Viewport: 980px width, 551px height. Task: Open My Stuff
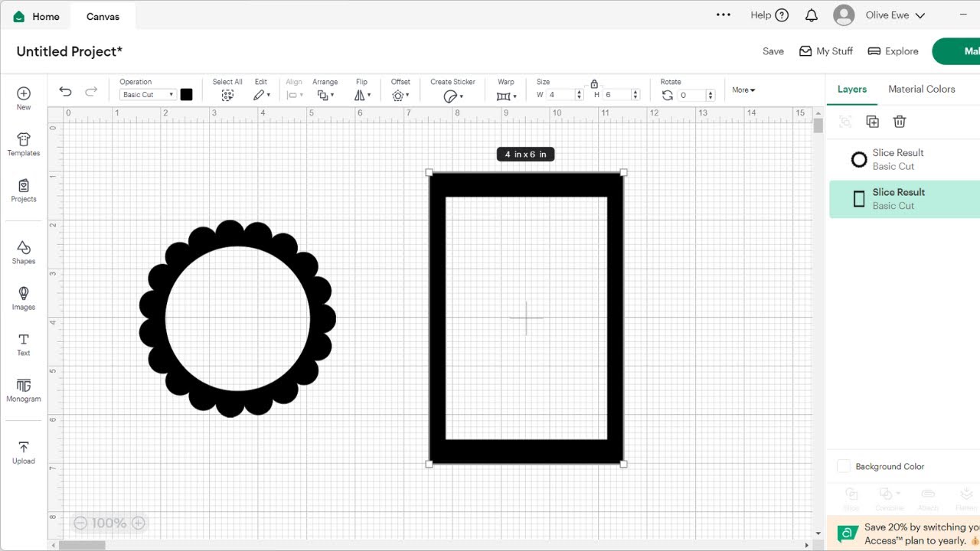826,51
